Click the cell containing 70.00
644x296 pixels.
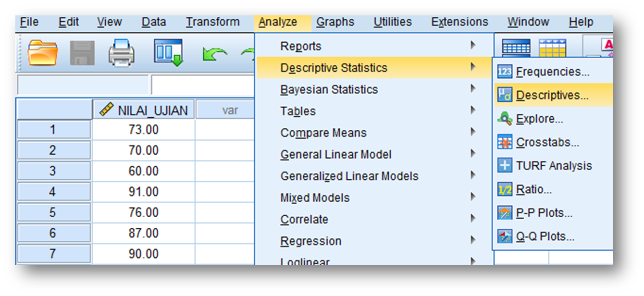pos(144,150)
